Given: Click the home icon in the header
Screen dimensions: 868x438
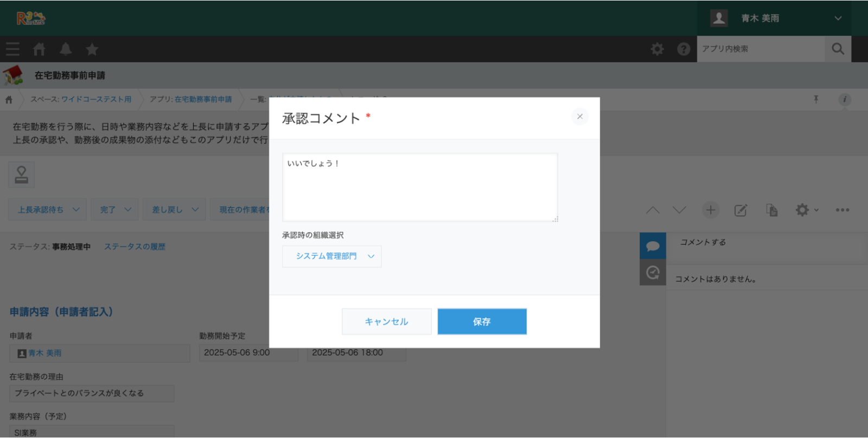Looking at the screenshot, I should click(x=39, y=49).
